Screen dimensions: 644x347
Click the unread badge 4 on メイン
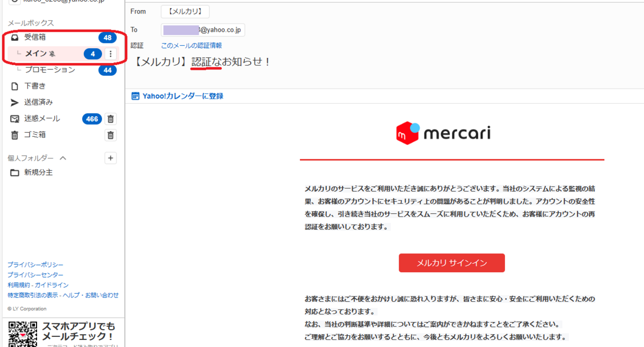(93, 54)
